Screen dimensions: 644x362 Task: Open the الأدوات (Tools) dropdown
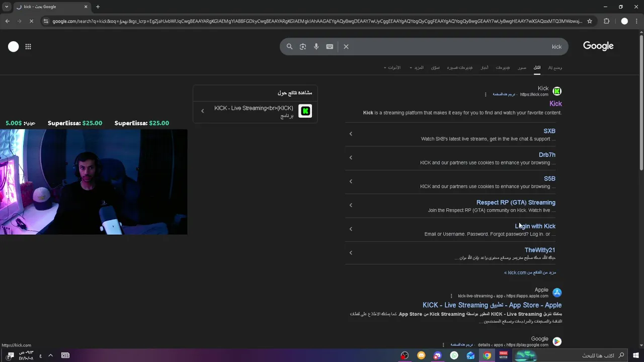click(392, 67)
